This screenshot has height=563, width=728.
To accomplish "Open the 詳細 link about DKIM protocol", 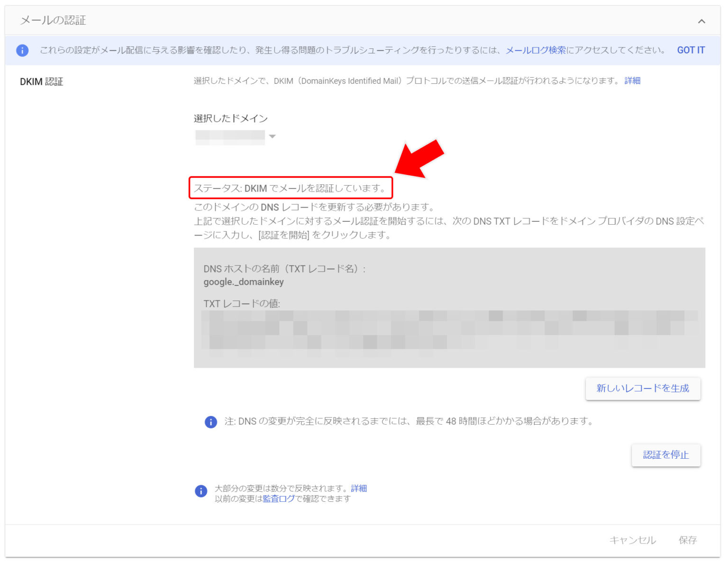I will [632, 80].
